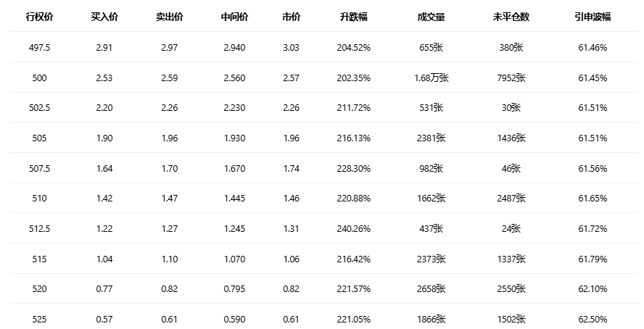This screenshot has height=329, width=644.
Task: Open the 507.5 strike price row
Action: 39,168
